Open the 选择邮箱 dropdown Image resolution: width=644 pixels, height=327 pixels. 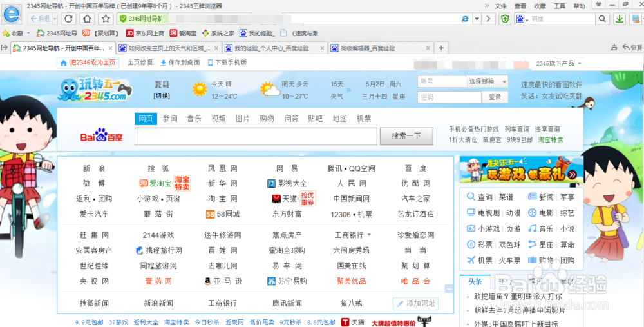487,81
